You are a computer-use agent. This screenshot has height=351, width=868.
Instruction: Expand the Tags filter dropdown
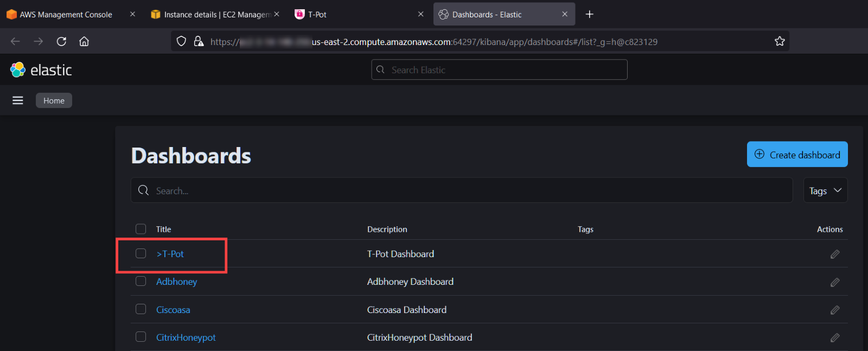[825, 190]
